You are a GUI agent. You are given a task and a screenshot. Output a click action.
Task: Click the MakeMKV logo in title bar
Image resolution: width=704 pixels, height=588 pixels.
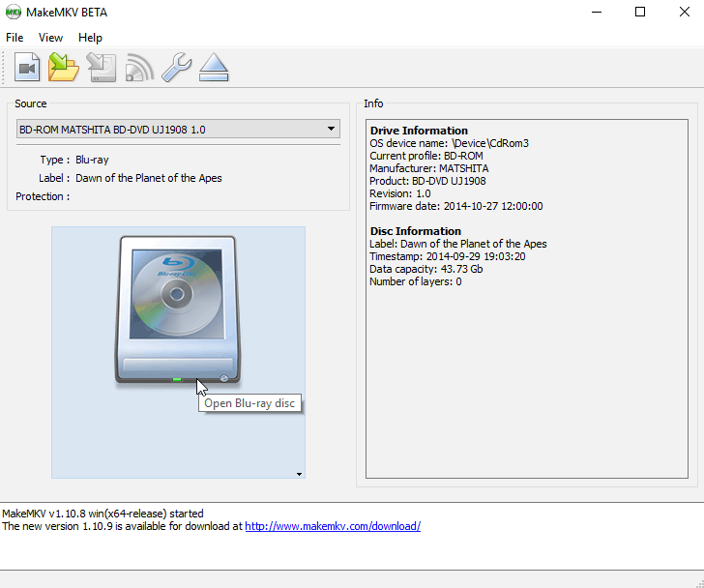(x=13, y=13)
